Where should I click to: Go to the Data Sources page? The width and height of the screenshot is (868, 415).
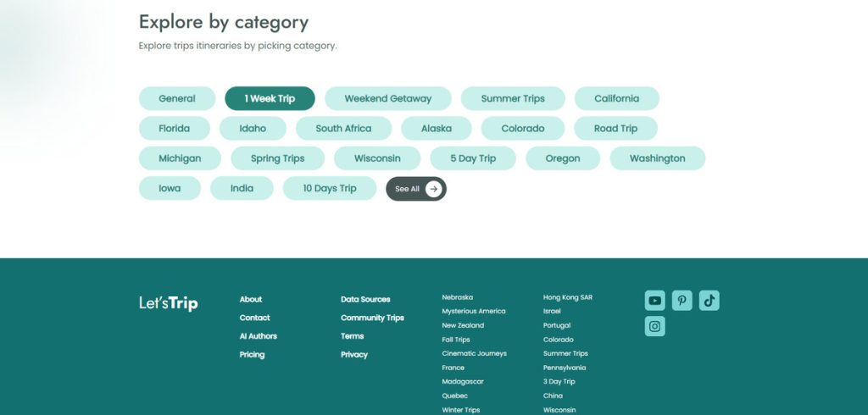[x=365, y=300]
